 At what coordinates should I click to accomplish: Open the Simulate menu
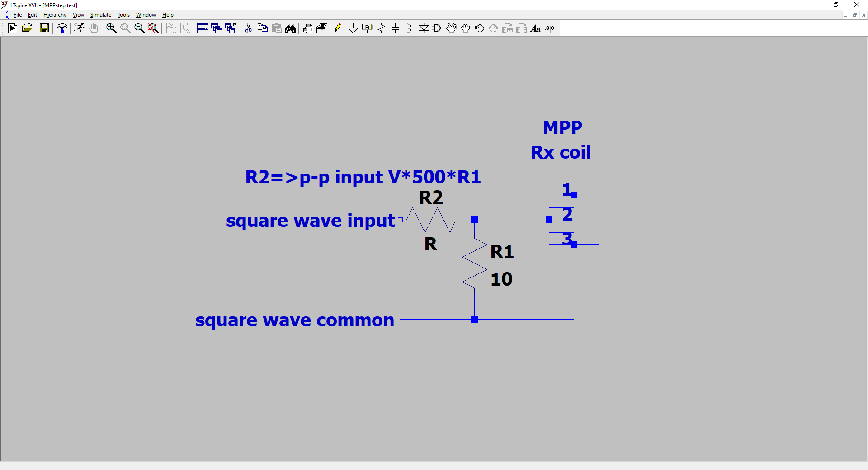[100, 15]
